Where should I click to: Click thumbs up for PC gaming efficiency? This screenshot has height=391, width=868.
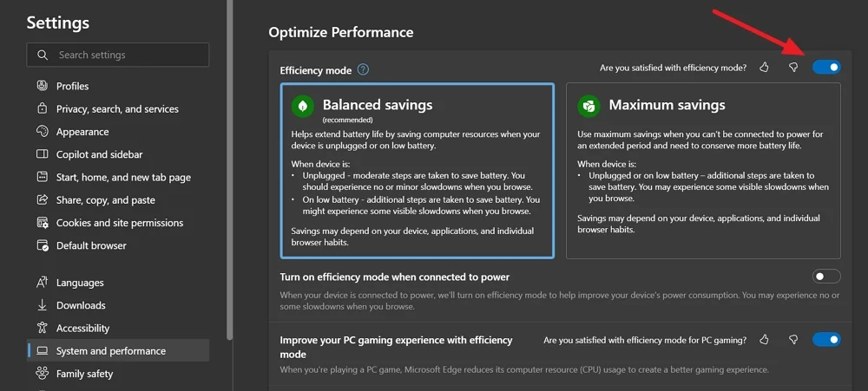pos(764,340)
